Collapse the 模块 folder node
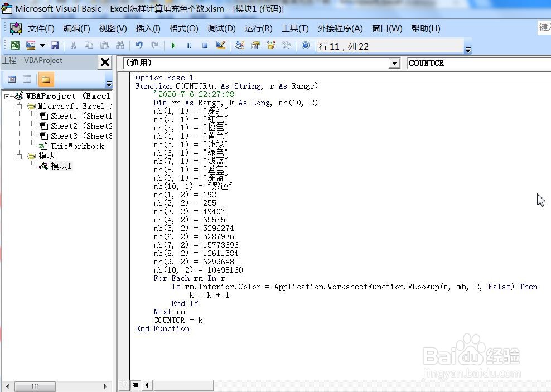Viewport: 551px width, 392px height. coord(20,156)
